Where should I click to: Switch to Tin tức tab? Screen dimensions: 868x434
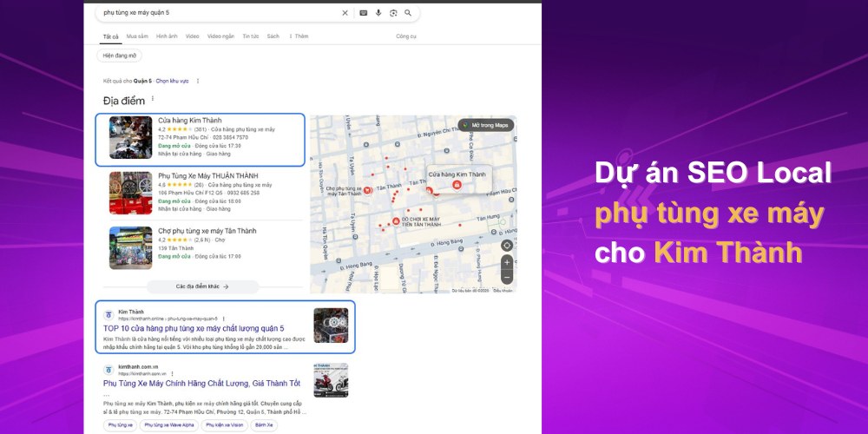pos(251,36)
